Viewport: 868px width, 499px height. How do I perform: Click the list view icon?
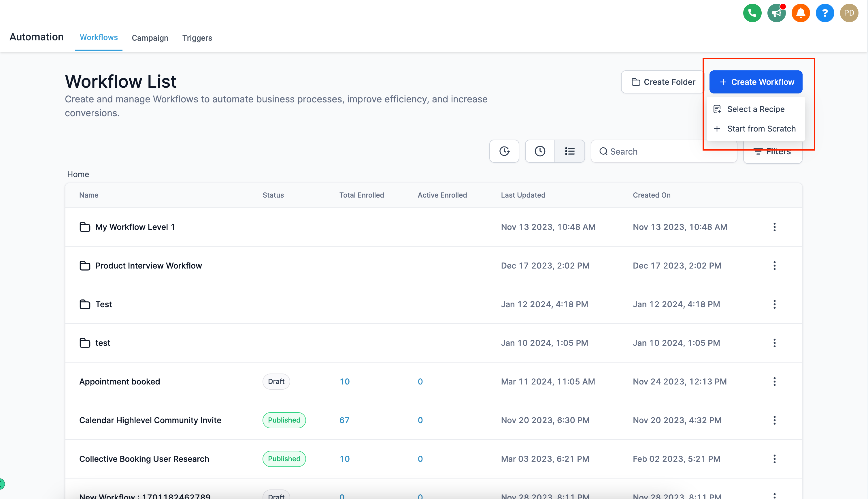[x=570, y=151]
